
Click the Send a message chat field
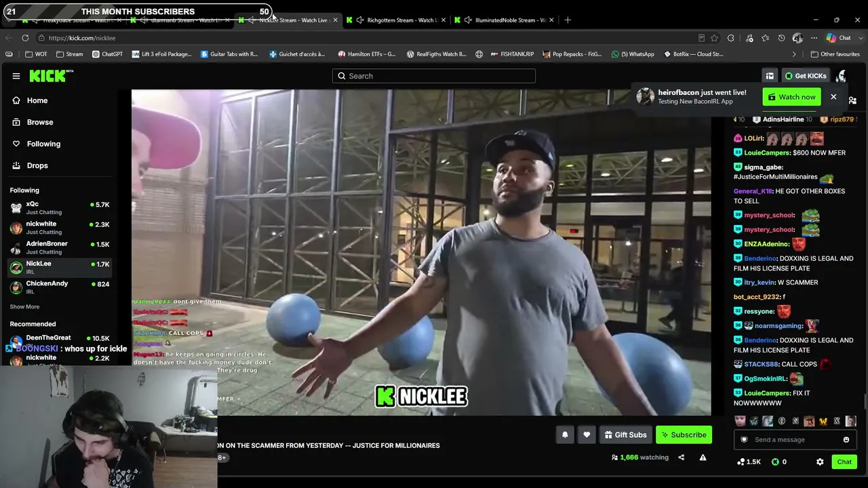click(795, 440)
